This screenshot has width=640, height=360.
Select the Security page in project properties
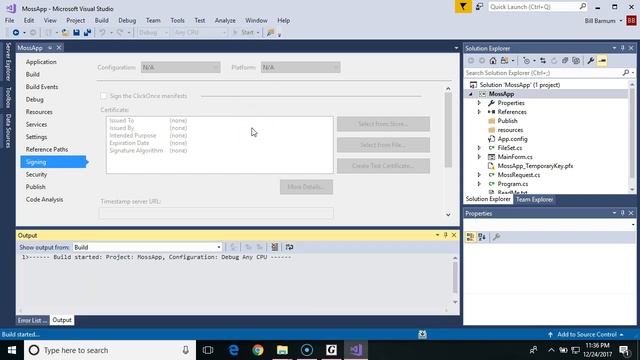pos(36,174)
